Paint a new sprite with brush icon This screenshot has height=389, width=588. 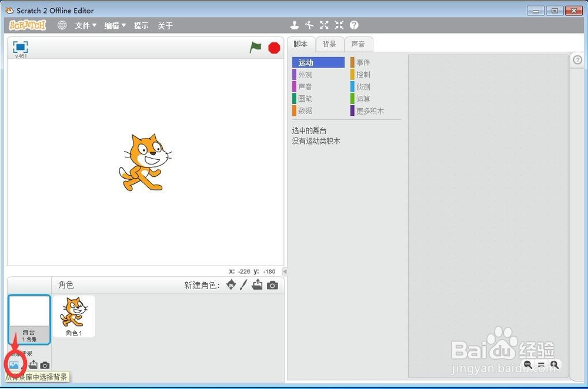pyautogui.click(x=244, y=285)
